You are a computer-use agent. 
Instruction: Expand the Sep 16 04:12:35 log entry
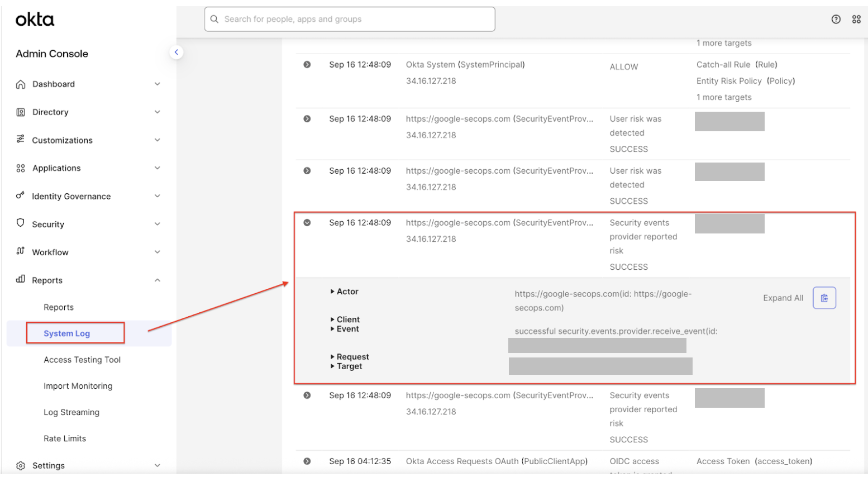pyautogui.click(x=307, y=461)
